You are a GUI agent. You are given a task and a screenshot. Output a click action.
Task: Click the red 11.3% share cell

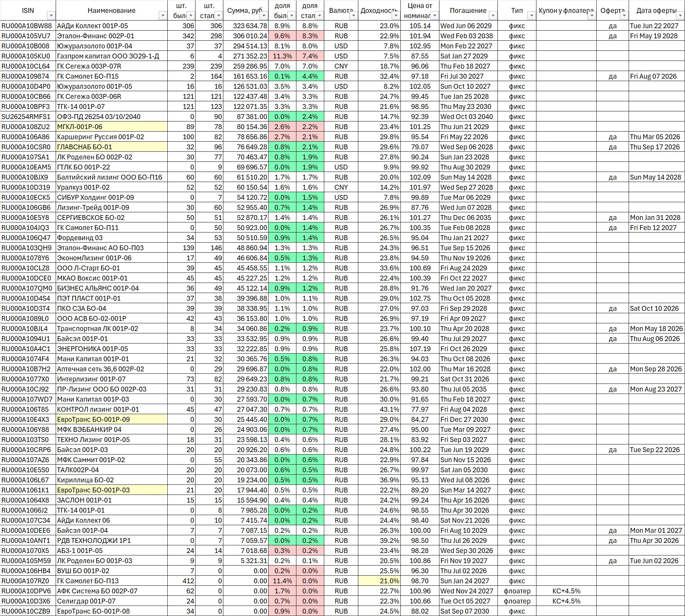(282, 56)
